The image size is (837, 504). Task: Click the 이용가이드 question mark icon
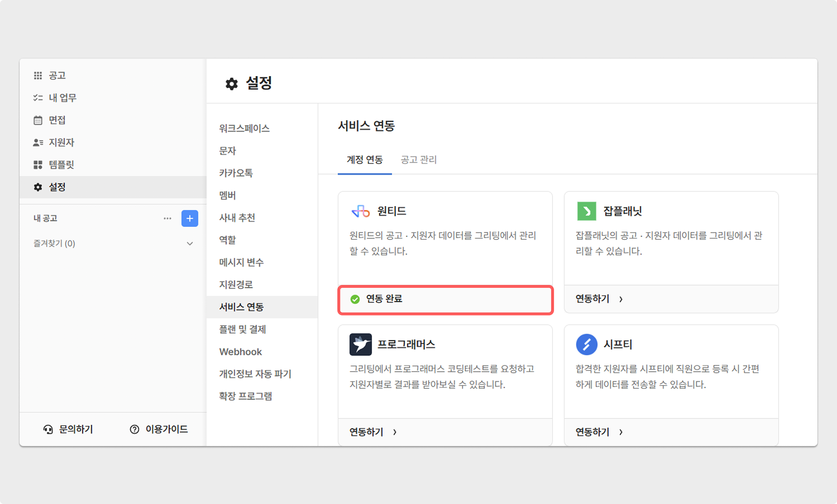click(134, 429)
